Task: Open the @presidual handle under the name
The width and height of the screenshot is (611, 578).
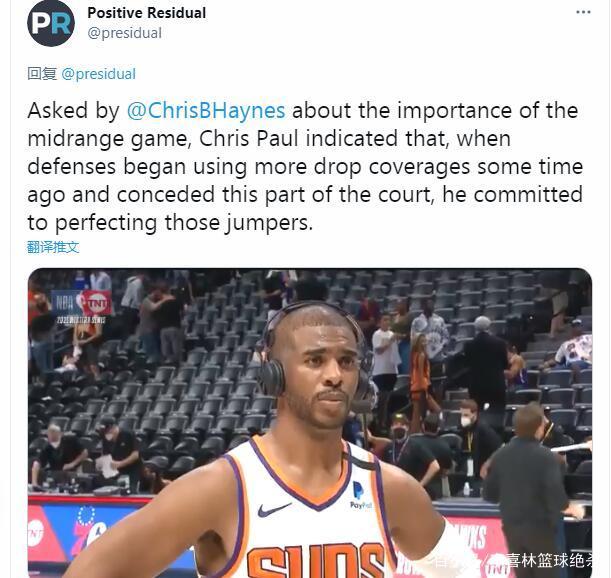Action: point(124,33)
